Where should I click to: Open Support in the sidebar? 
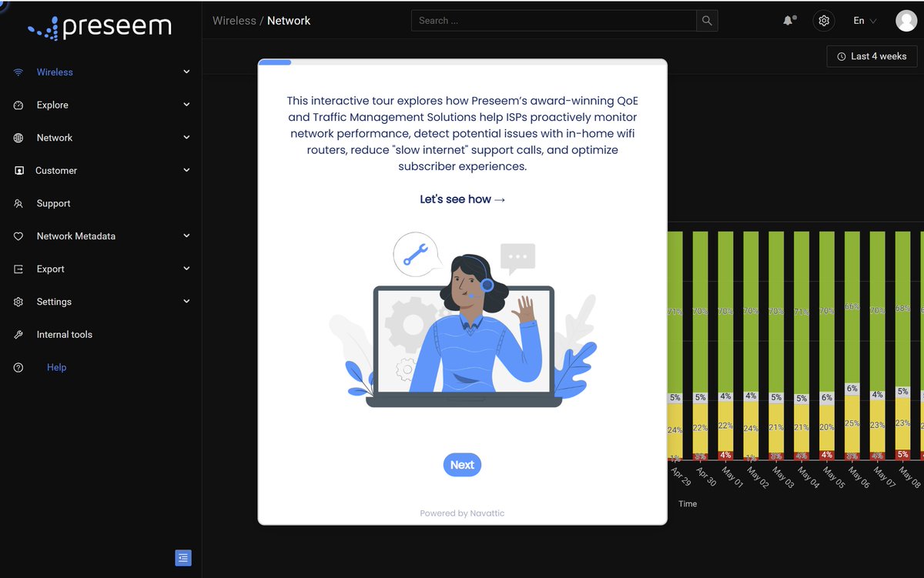(53, 204)
